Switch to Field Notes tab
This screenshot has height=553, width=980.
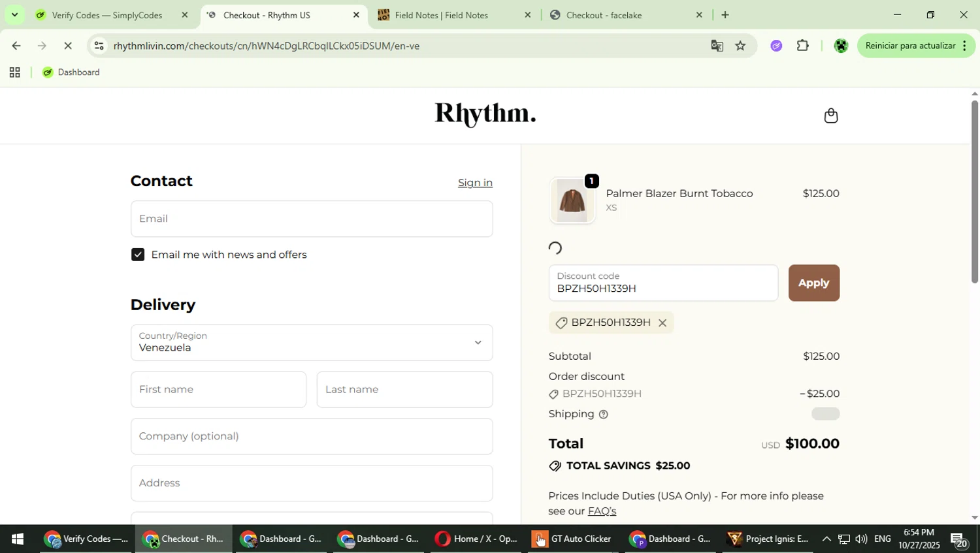454,14
